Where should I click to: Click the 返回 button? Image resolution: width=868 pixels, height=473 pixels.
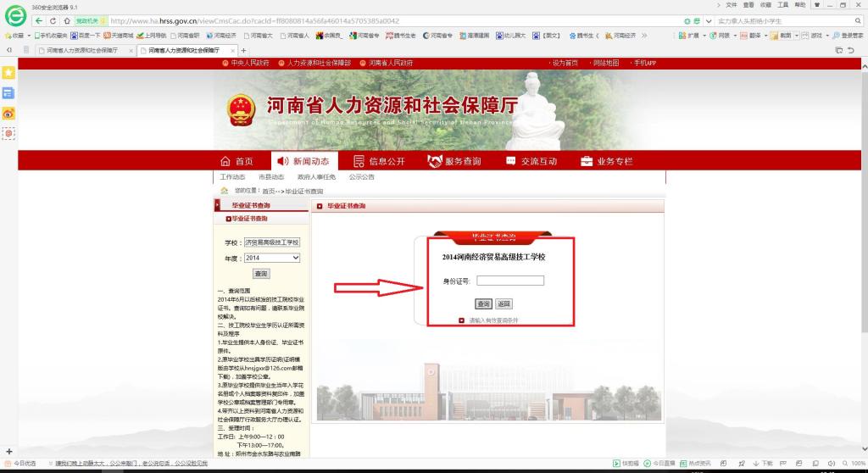click(x=504, y=304)
